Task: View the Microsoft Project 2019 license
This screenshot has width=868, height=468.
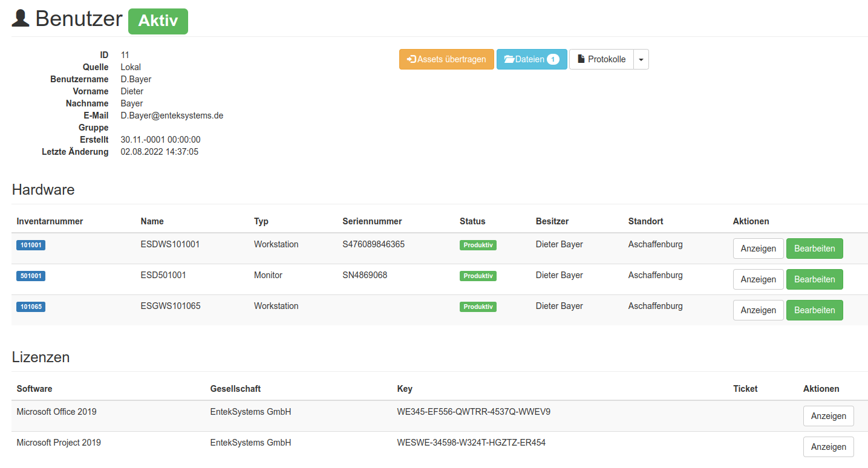Action: [828, 447]
